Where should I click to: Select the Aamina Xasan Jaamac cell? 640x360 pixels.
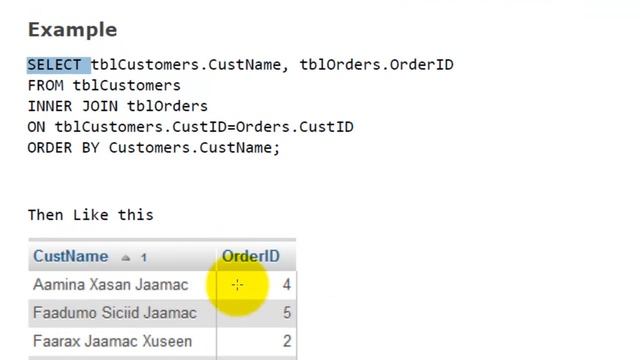[111, 285]
